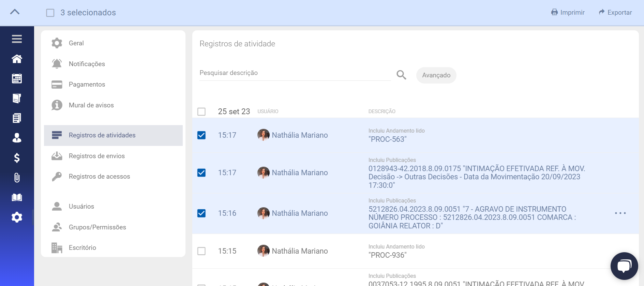Open the home icon in sidebar

17,59
